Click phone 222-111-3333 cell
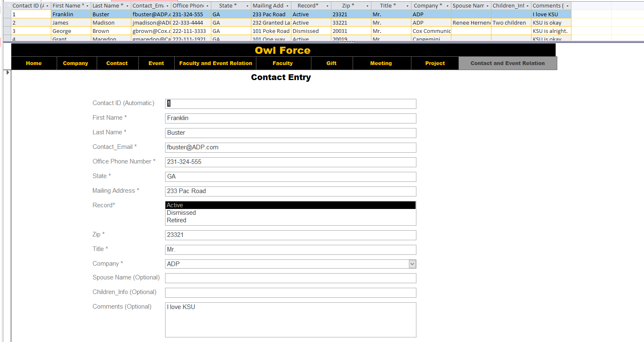The height and width of the screenshot is (342, 644). (191, 31)
